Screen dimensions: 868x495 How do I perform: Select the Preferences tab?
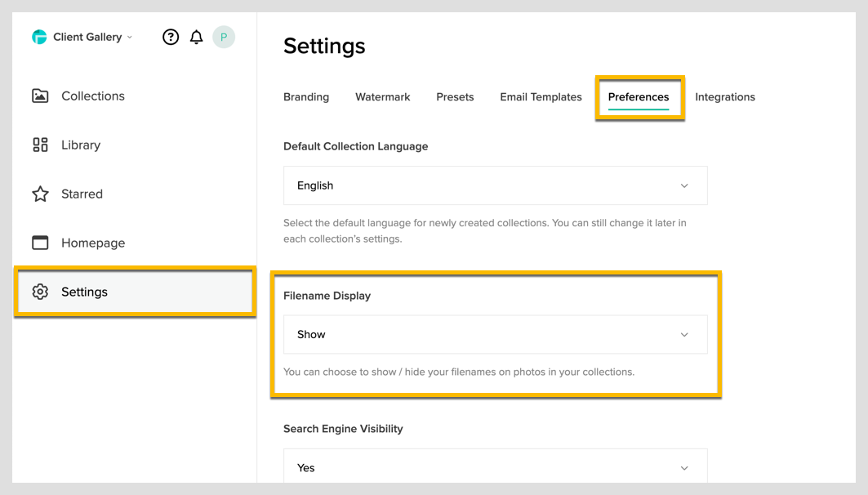[x=639, y=96]
